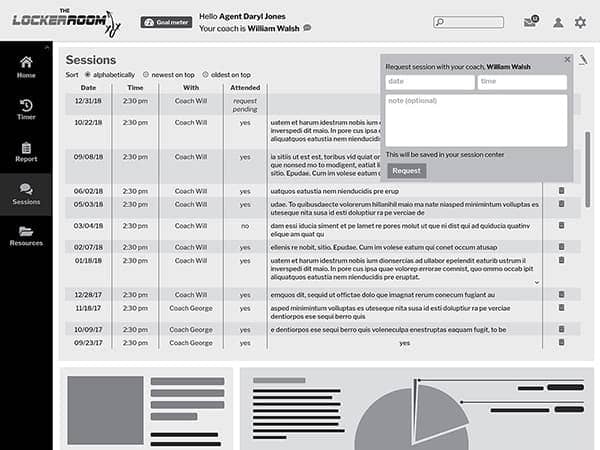Click chat bubble next to William Walsh
Image resolution: width=600 pixels, height=450 pixels.
click(x=307, y=29)
